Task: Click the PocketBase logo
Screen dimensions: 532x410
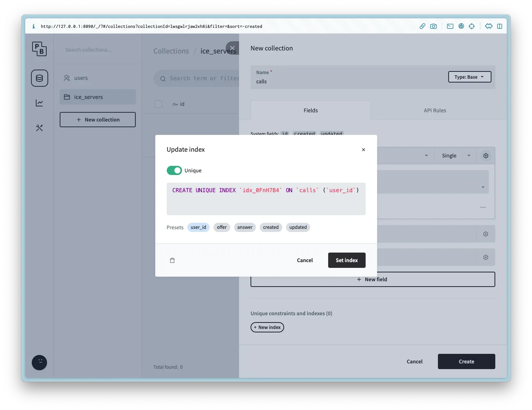Action: point(39,49)
